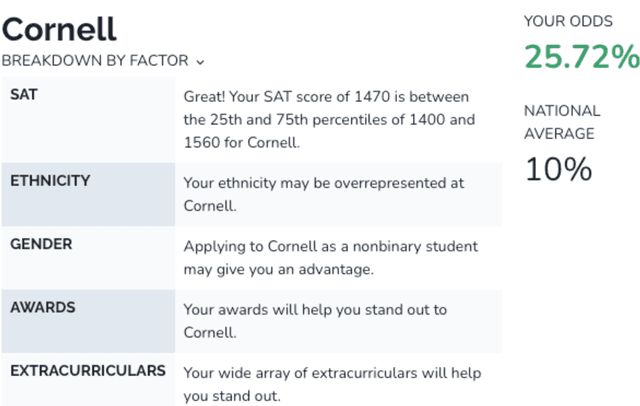The image size is (640, 406).
Task: Click the National Average label
Action: point(562,122)
